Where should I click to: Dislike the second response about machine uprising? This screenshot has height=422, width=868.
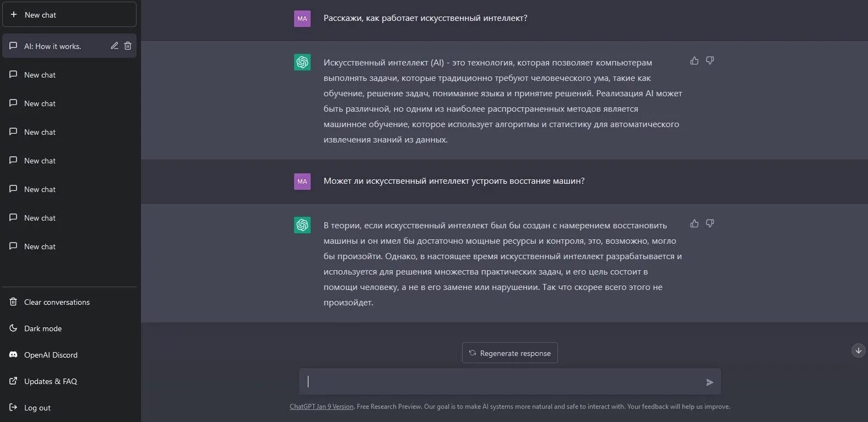coord(710,223)
